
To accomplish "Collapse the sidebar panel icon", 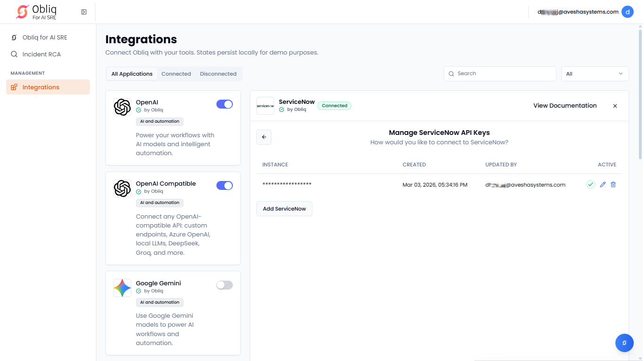I will point(84,12).
